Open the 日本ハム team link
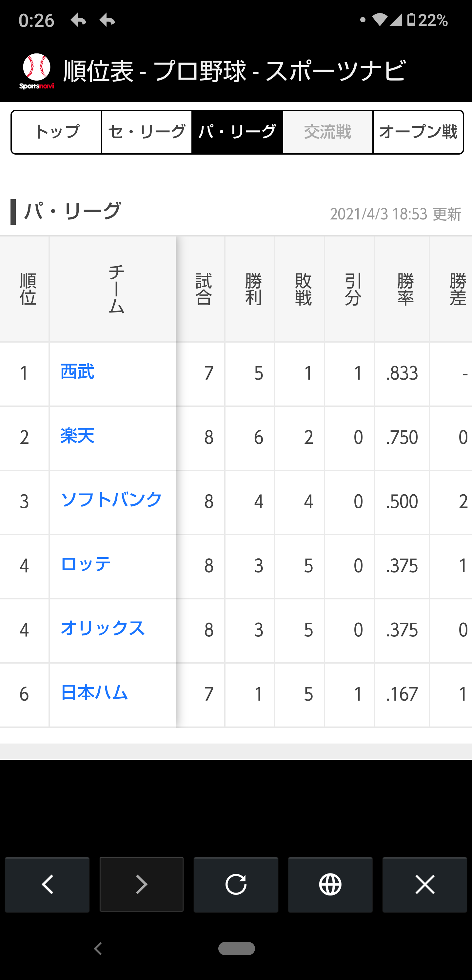Screen dimensions: 472x980 click(x=94, y=693)
